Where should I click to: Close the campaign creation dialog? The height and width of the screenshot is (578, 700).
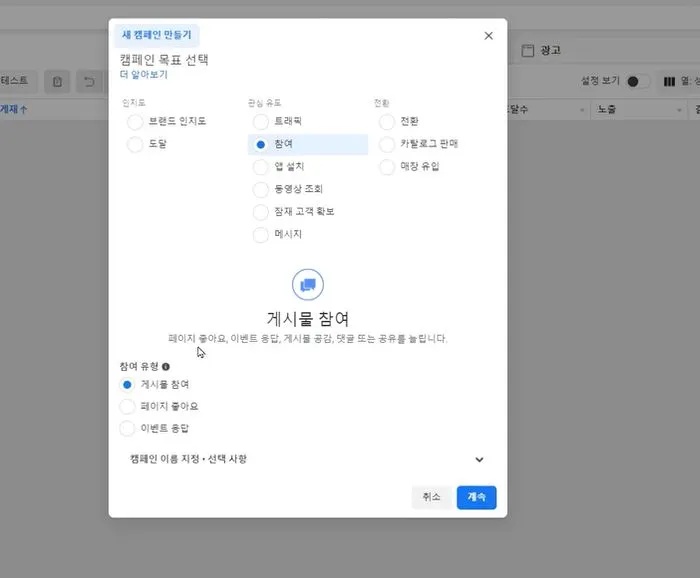tap(488, 36)
